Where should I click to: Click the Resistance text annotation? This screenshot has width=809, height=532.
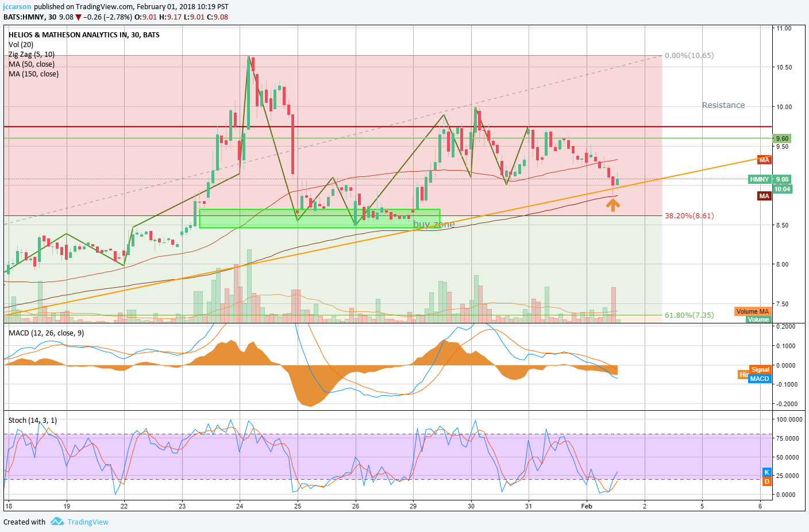point(723,105)
